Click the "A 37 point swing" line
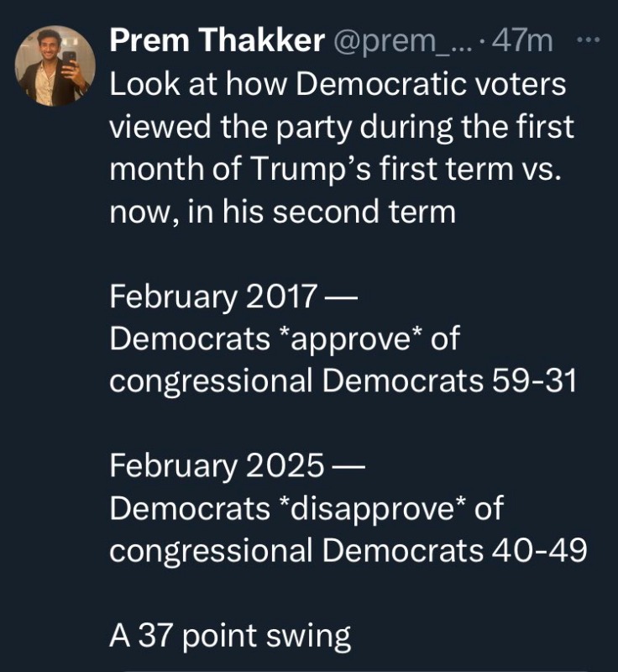 (230, 636)
